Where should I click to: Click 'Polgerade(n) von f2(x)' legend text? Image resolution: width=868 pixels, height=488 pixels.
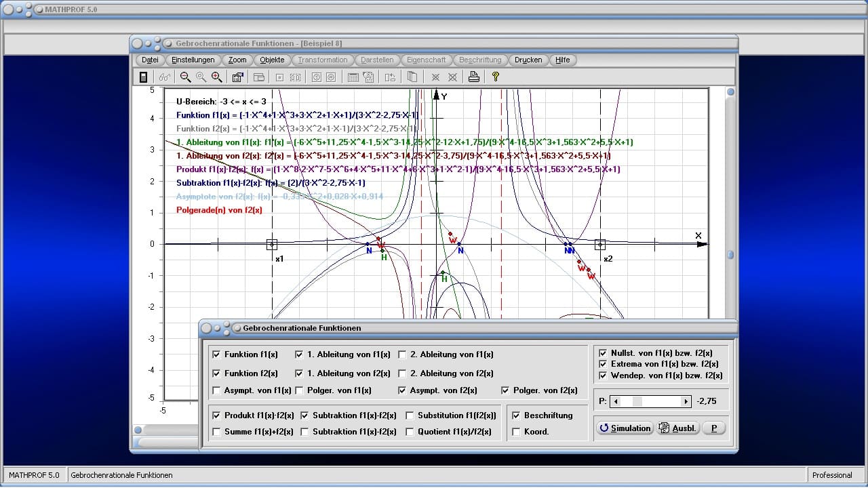[x=219, y=210]
